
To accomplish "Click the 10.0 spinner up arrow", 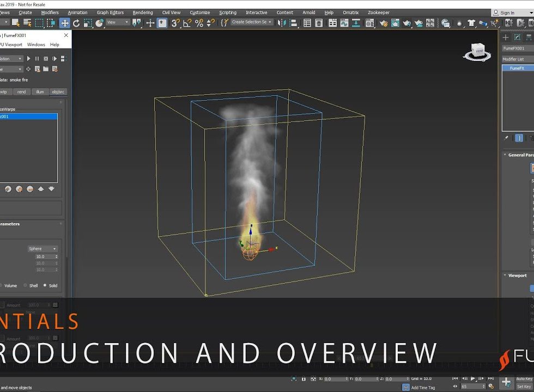I will point(57,255).
